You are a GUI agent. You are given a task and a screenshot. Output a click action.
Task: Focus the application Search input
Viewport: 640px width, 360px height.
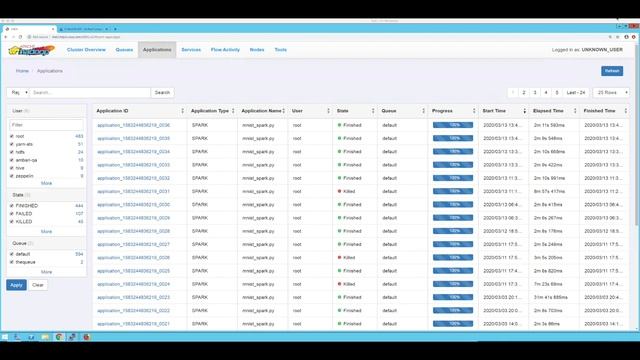coord(90,93)
